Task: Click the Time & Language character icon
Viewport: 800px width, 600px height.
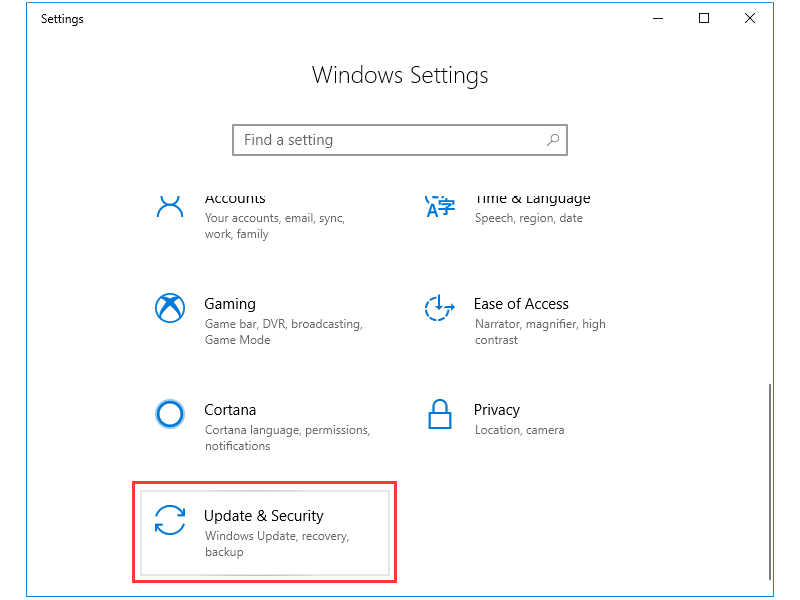Action: (x=440, y=205)
